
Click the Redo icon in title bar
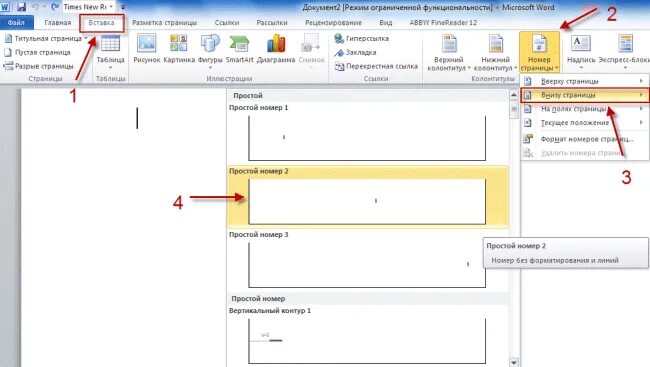click(x=54, y=7)
